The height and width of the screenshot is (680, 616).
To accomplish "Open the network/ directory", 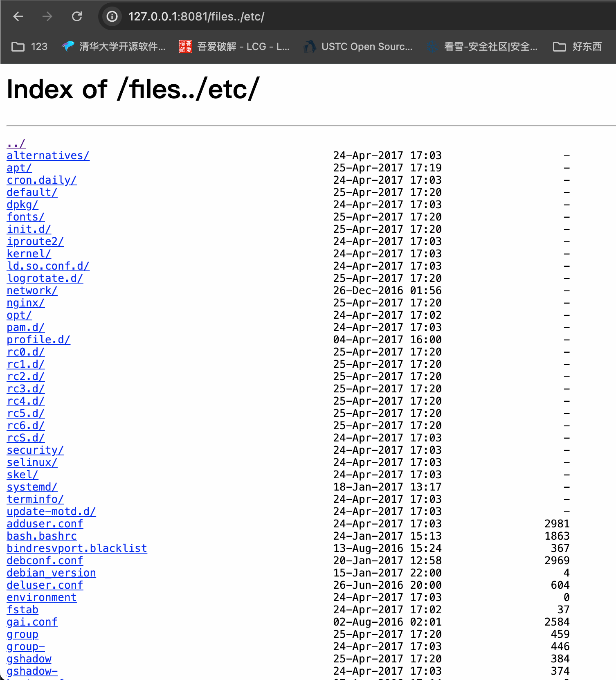I will [32, 290].
